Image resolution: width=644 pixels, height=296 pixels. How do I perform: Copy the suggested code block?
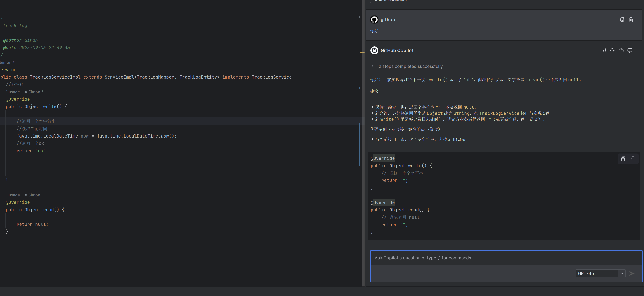coord(623,159)
